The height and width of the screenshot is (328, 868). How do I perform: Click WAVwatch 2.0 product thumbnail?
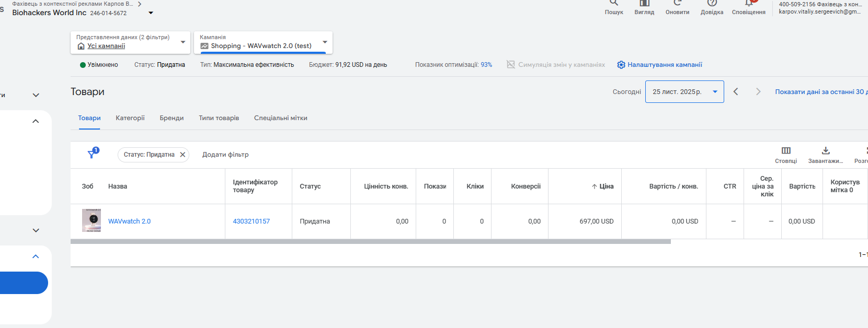[92, 220]
